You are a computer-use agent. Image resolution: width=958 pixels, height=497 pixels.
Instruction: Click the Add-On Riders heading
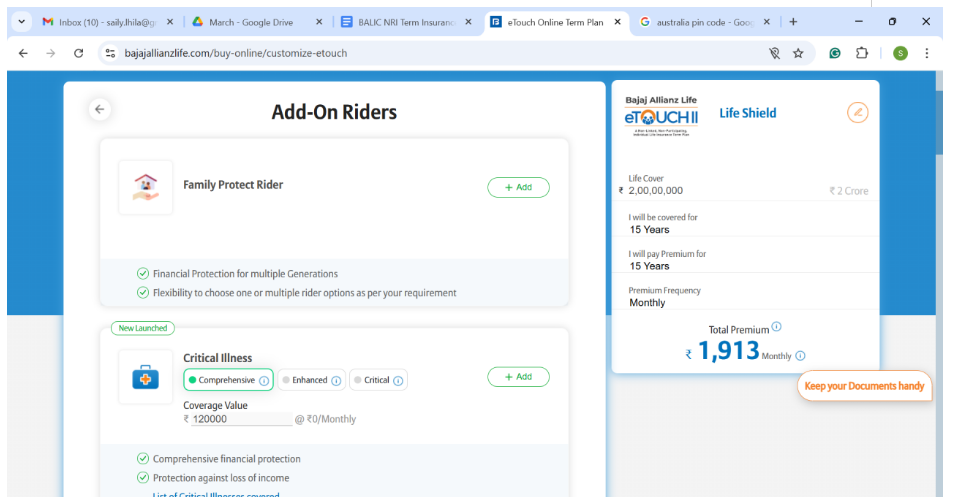pyautogui.click(x=334, y=112)
